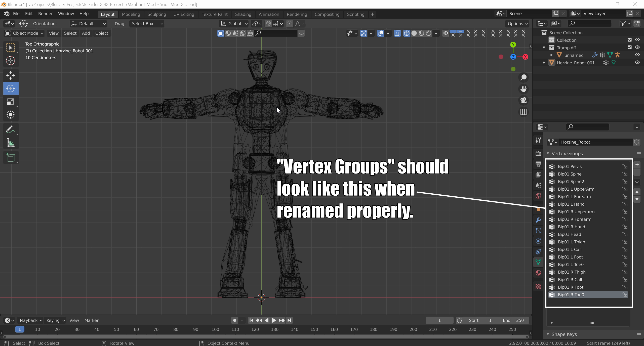Click the Options button in header

[x=517, y=24]
